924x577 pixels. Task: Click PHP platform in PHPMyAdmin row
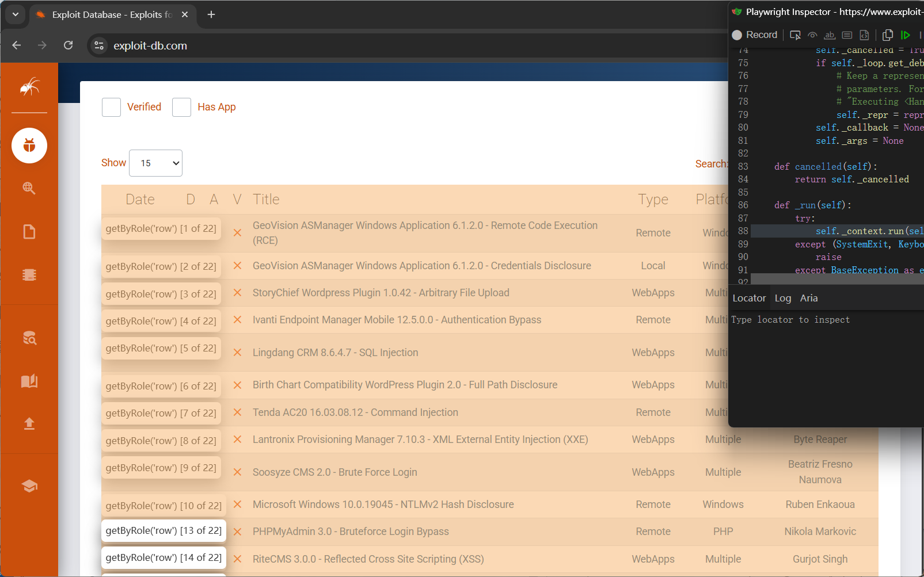click(723, 532)
